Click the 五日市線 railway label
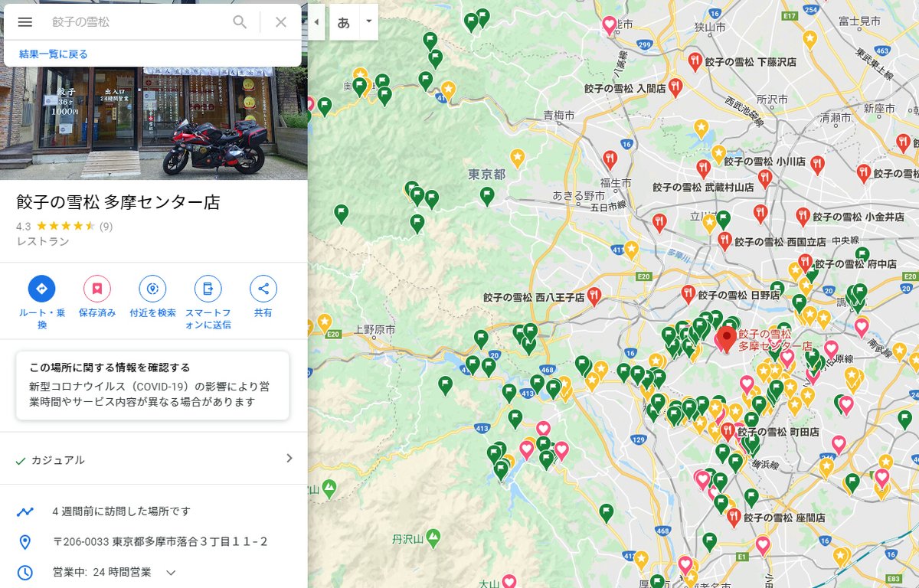This screenshot has width=919, height=588. click(x=607, y=205)
